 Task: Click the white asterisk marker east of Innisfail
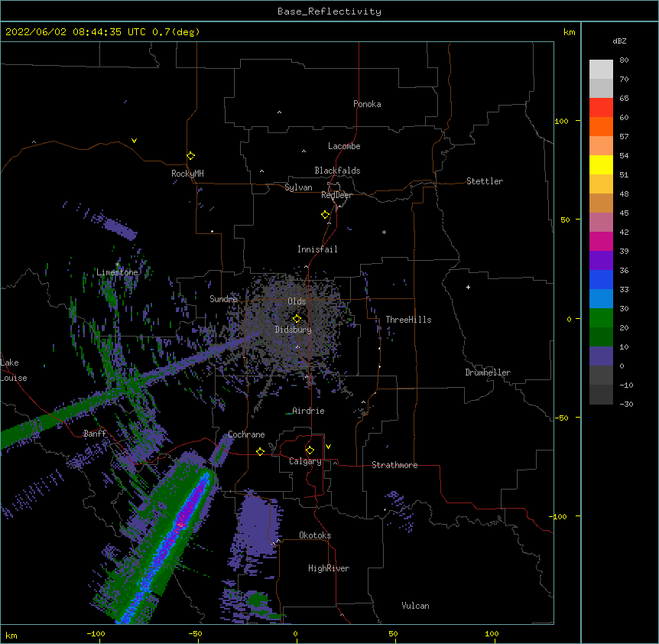tap(384, 232)
